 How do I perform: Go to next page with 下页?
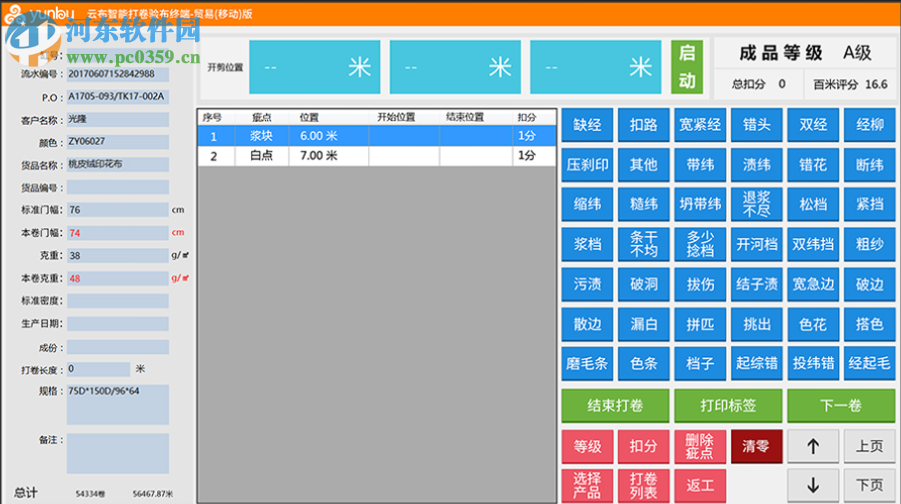point(869,486)
